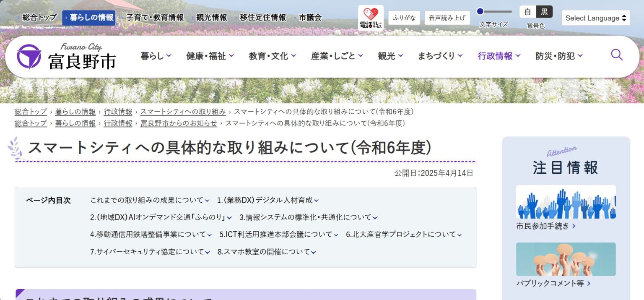The width and height of the screenshot is (644, 300).
Task: Click the Furano City logo
Action: click(x=67, y=56)
